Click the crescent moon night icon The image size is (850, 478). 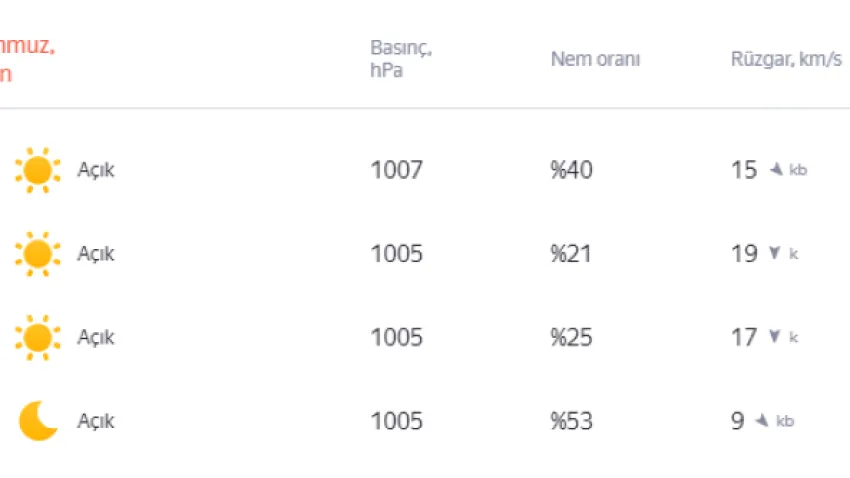38,421
